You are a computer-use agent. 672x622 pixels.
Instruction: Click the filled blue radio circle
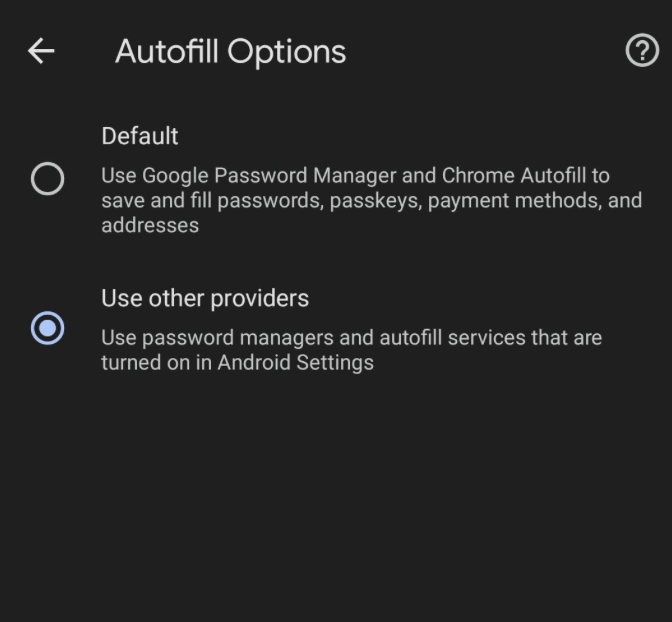coord(48,328)
